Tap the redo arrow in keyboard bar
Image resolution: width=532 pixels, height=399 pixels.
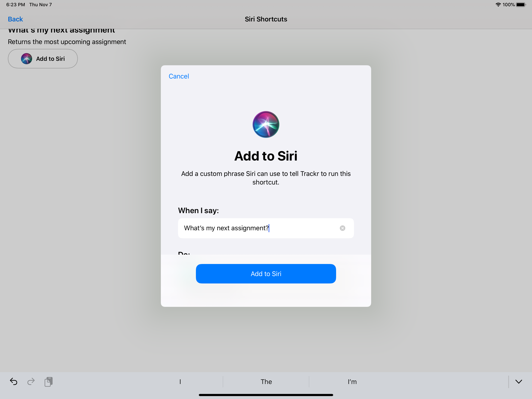tap(31, 381)
